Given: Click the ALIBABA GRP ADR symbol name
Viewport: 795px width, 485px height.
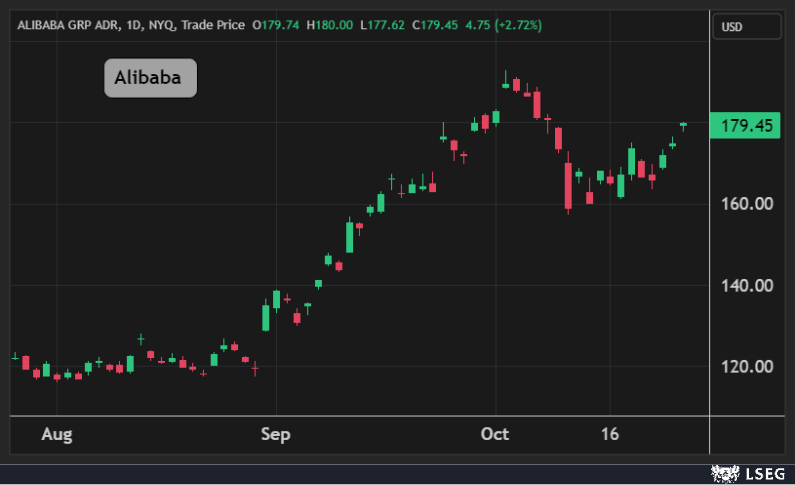Looking at the screenshot, I should pyautogui.click(x=62, y=24).
